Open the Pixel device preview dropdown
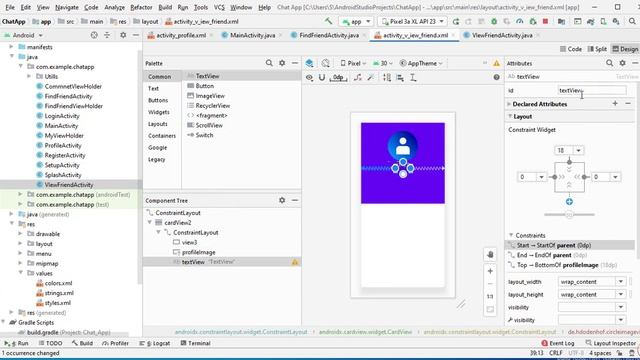The height and width of the screenshot is (360, 640). tap(353, 63)
